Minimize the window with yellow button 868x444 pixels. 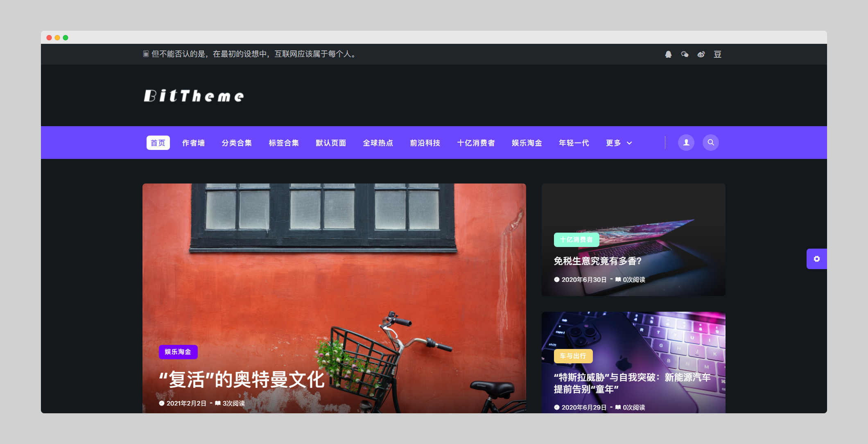[57, 38]
